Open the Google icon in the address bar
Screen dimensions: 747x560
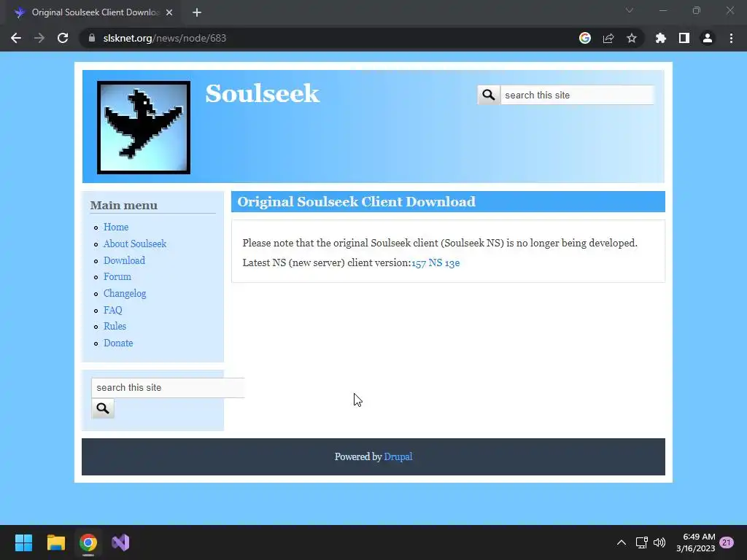point(585,38)
